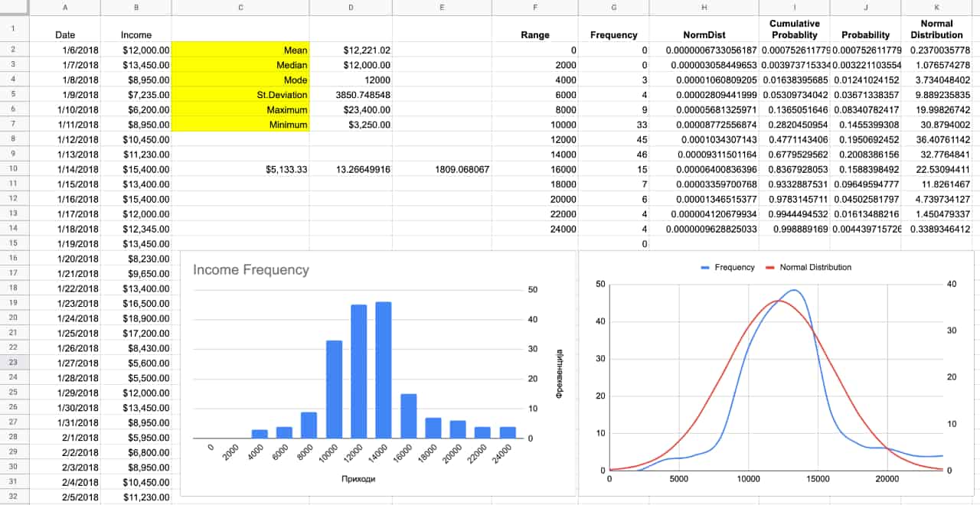Select row header 10
980x505 pixels.
14,169
